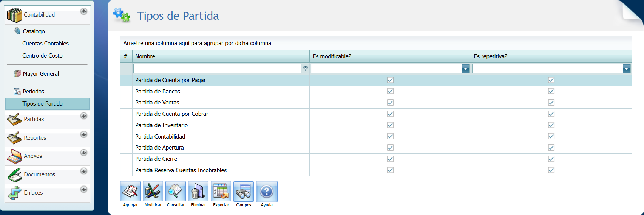Click the Nombre filter funnel icon
Image resolution: width=644 pixels, height=215 pixels.
[306, 69]
